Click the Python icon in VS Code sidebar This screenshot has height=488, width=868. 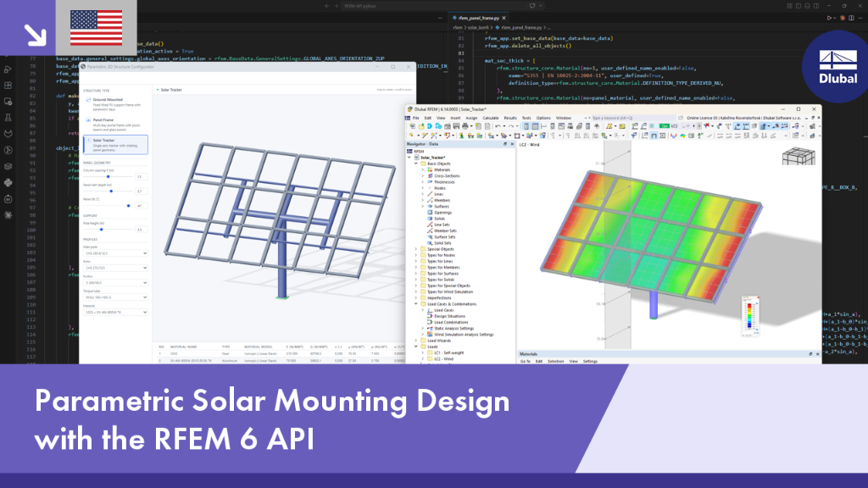tap(8, 183)
